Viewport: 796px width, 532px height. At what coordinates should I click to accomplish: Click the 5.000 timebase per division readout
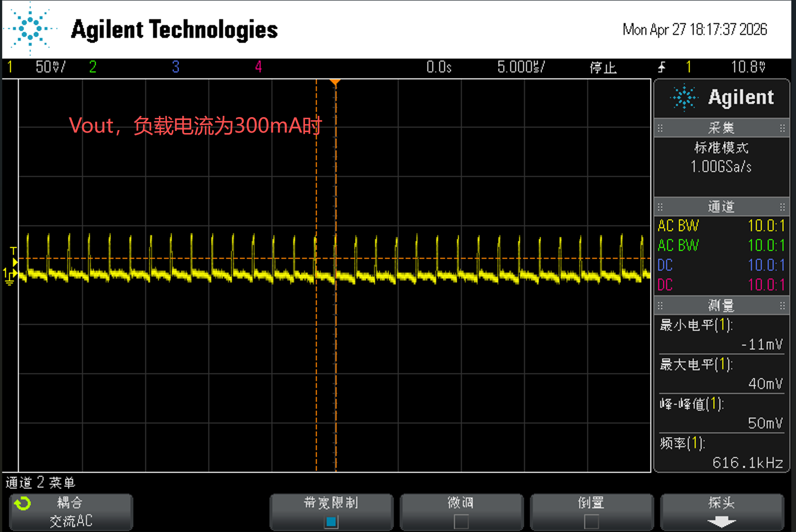521,67
